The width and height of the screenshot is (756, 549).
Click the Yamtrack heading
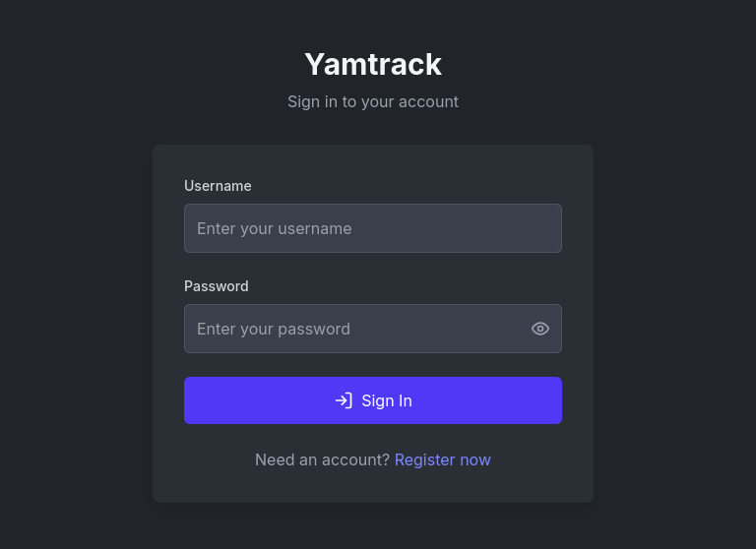pos(373,64)
